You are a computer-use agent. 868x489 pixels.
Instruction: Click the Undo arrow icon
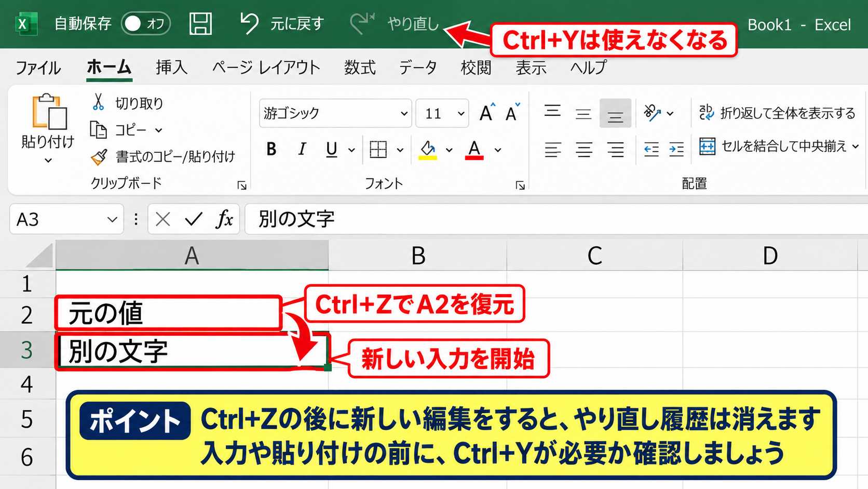(250, 23)
